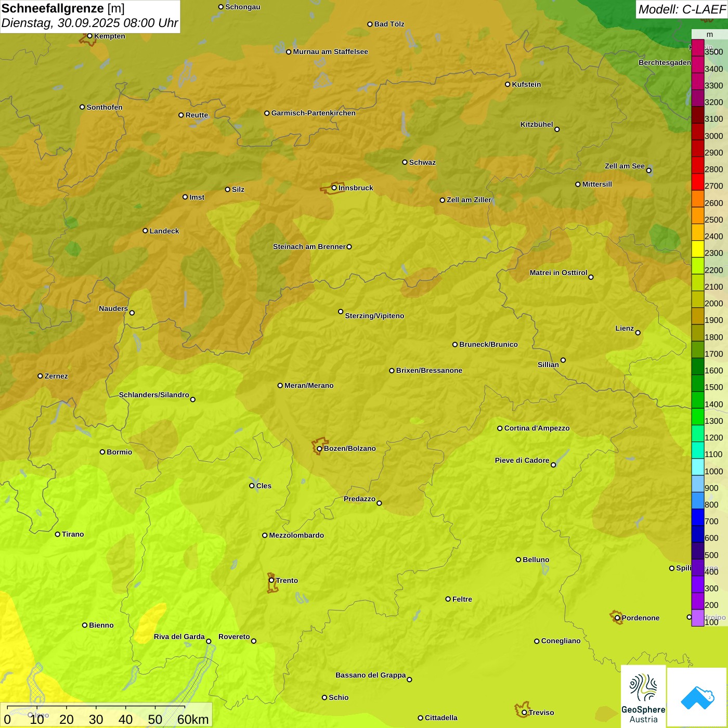The width and height of the screenshot is (728, 728).
Task: Click the Brixen/Bressanone label
Action: coord(429,370)
